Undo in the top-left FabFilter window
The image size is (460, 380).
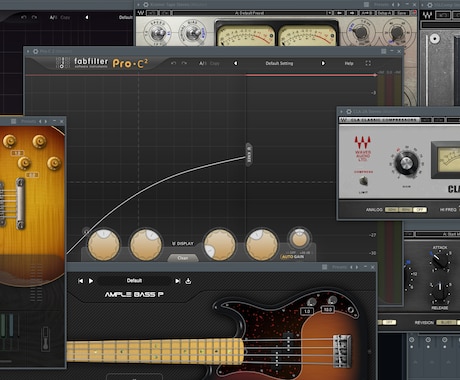click(23, 17)
